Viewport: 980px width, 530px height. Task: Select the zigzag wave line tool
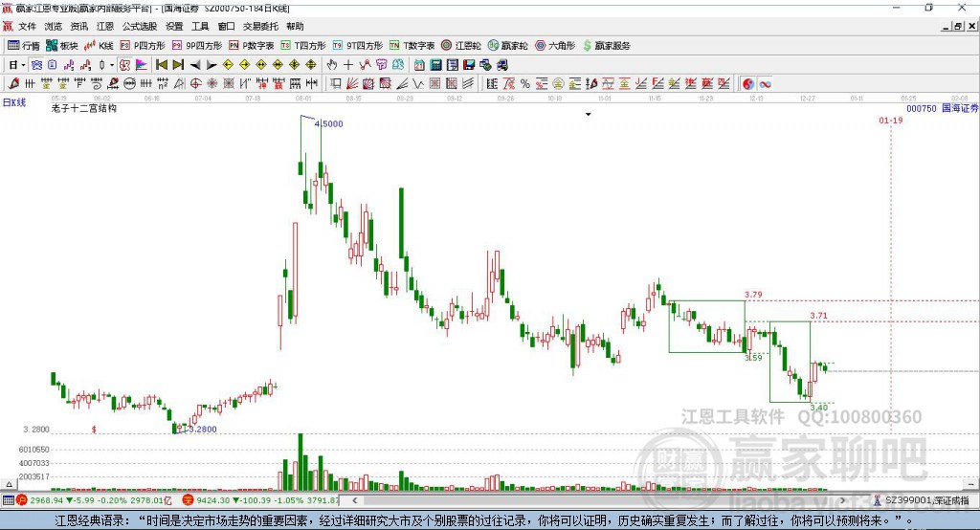click(419, 84)
